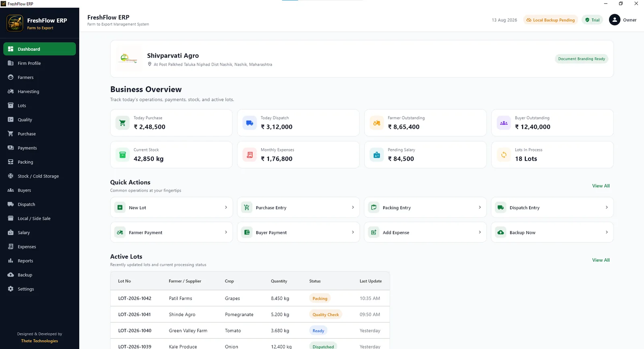Click the Backup cloud icon in sidebar
Image resolution: width=644 pixels, height=349 pixels.
(x=10, y=275)
